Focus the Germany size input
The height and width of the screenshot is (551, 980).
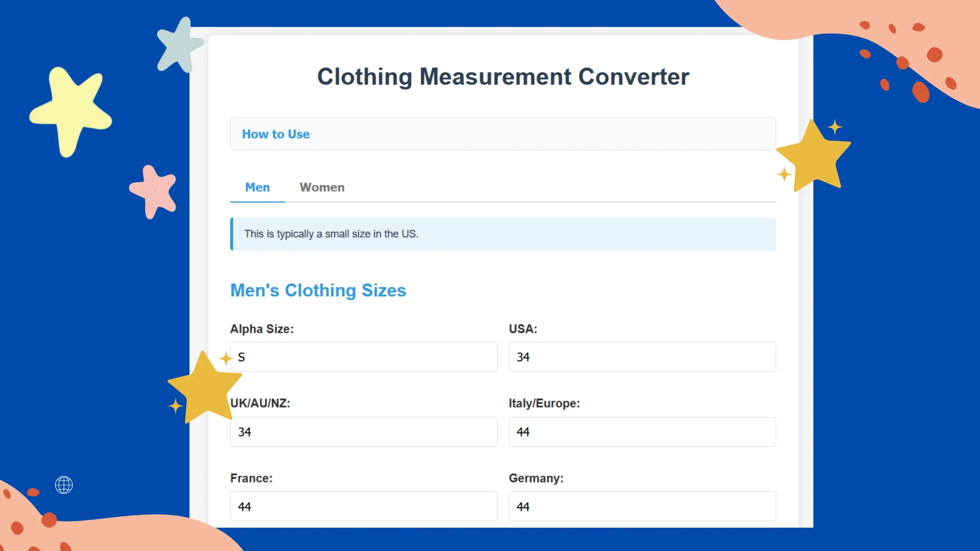coord(642,507)
